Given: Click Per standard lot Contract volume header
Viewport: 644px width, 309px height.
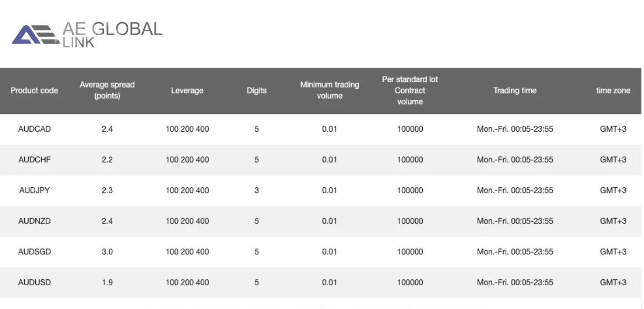Looking at the screenshot, I should point(410,90).
